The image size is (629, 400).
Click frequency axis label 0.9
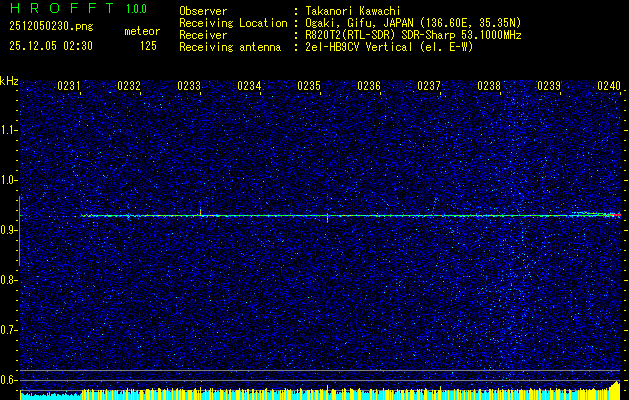coord(9,230)
